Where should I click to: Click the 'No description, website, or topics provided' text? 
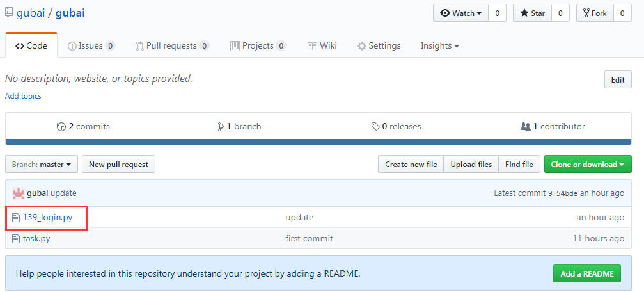click(x=98, y=79)
